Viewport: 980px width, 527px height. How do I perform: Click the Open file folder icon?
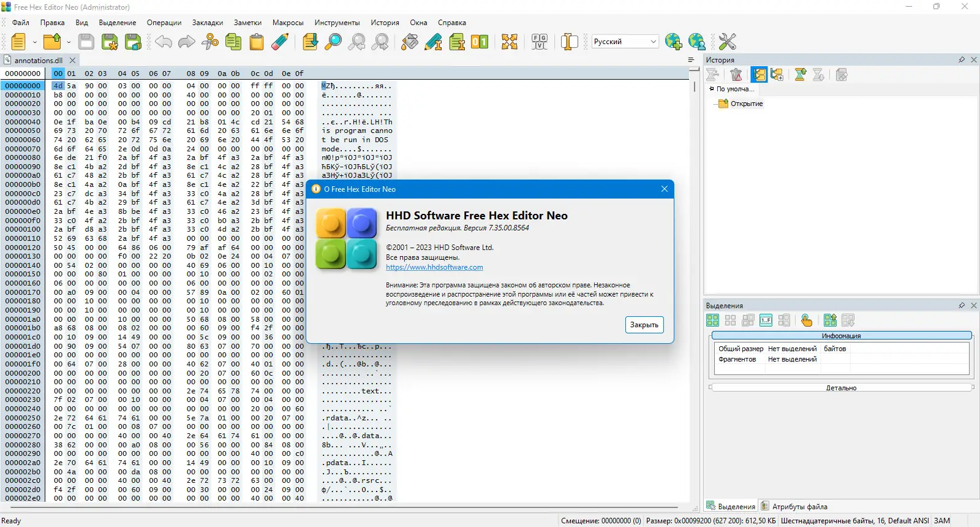pos(52,42)
